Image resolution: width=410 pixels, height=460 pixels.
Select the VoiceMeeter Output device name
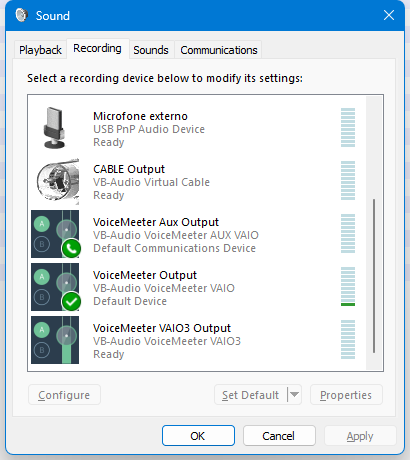coord(145,275)
